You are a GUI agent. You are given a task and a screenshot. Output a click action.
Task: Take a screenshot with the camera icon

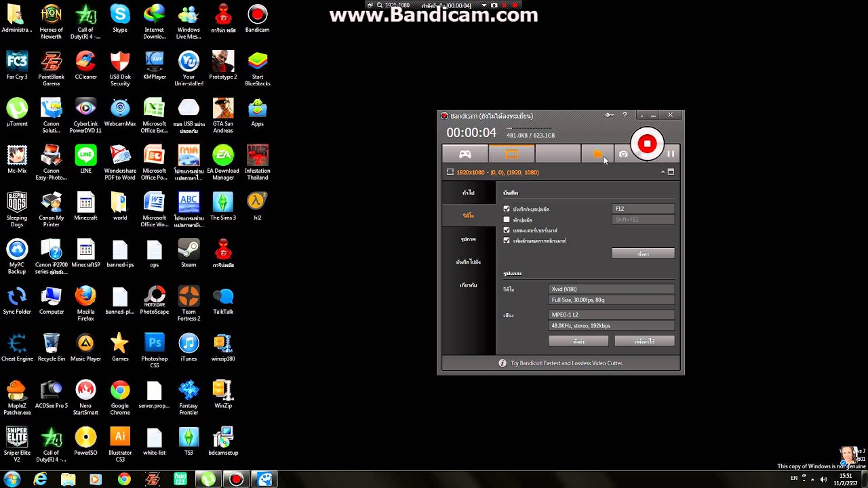click(x=623, y=154)
